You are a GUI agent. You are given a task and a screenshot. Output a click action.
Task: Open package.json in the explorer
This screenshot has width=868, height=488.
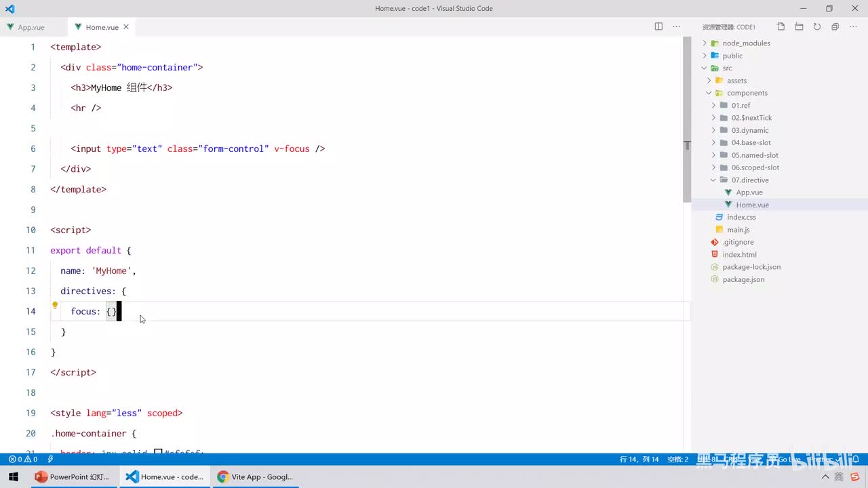(743, 279)
